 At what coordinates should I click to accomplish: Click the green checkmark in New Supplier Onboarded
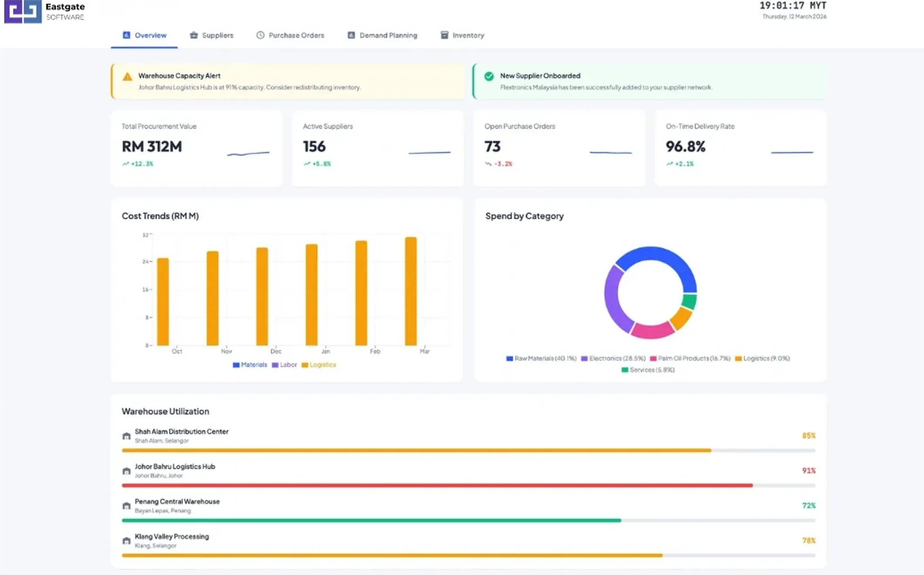tap(489, 76)
